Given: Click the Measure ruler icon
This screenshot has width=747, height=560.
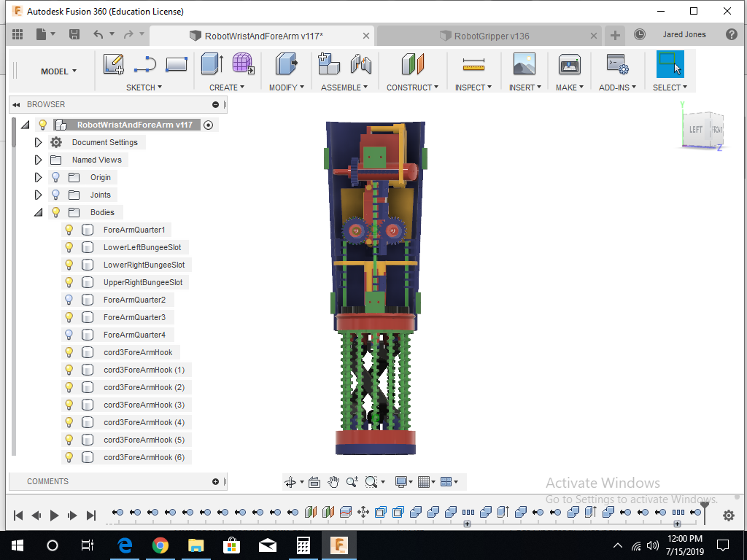Looking at the screenshot, I should tap(473, 65).
